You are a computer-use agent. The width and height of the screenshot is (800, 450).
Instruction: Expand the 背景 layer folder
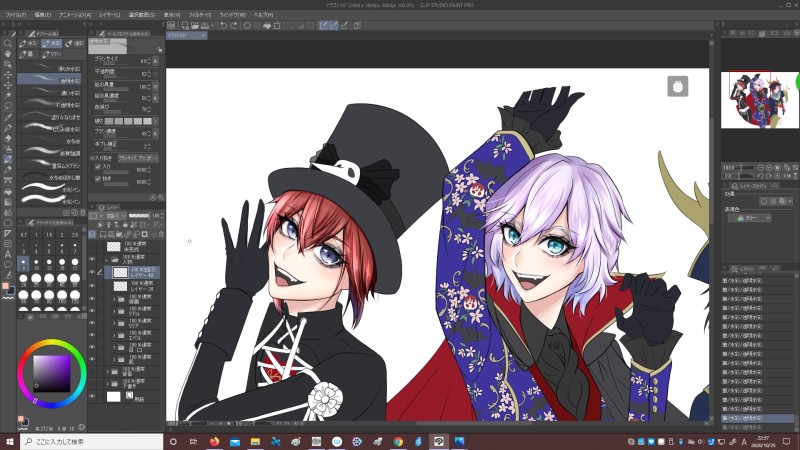108,371
